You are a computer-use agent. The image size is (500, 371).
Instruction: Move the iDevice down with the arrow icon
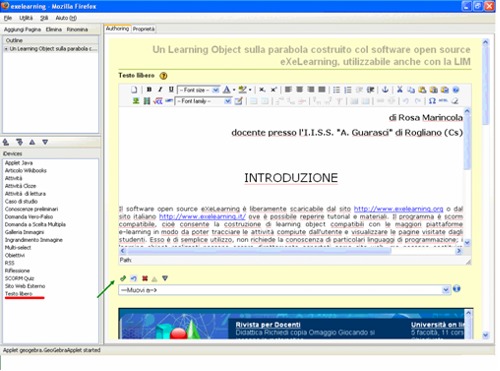click(x=165, y=278)
